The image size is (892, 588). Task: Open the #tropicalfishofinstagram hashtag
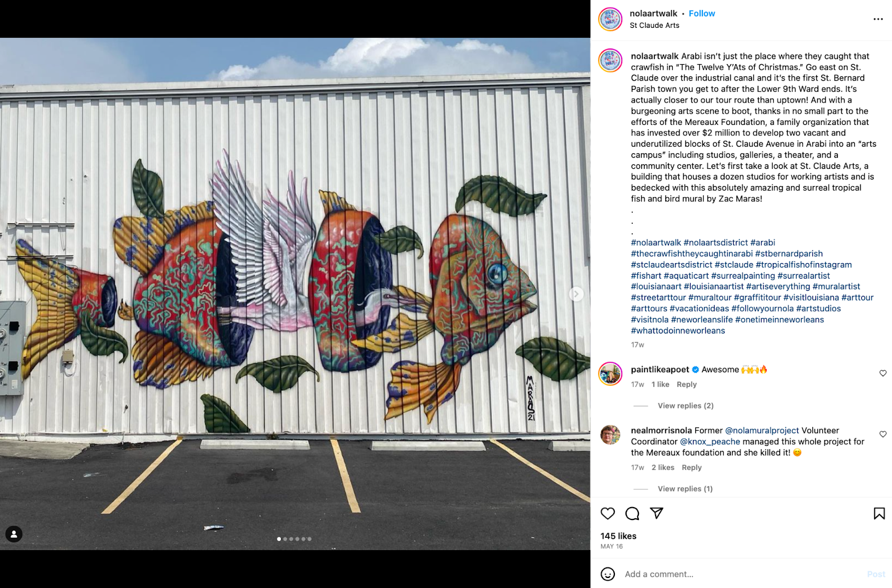point(803,265)
